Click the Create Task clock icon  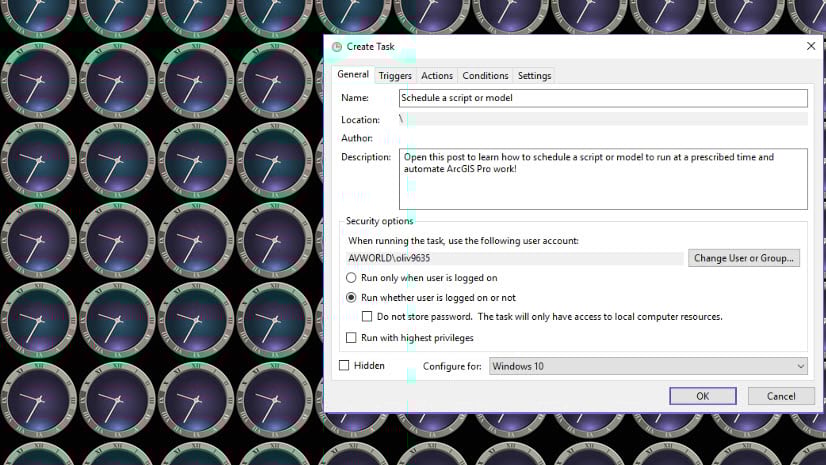click(337, 47)
